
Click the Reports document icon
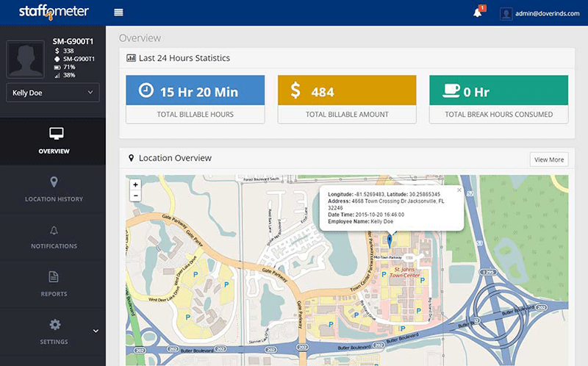pos(54,277)
